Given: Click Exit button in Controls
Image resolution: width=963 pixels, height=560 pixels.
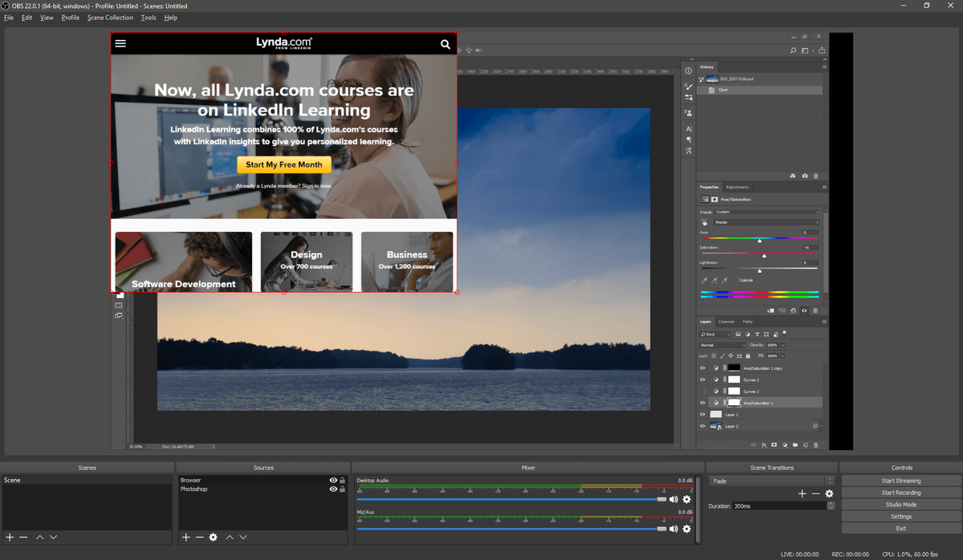Looking at the screenshot, I should 901,529.
